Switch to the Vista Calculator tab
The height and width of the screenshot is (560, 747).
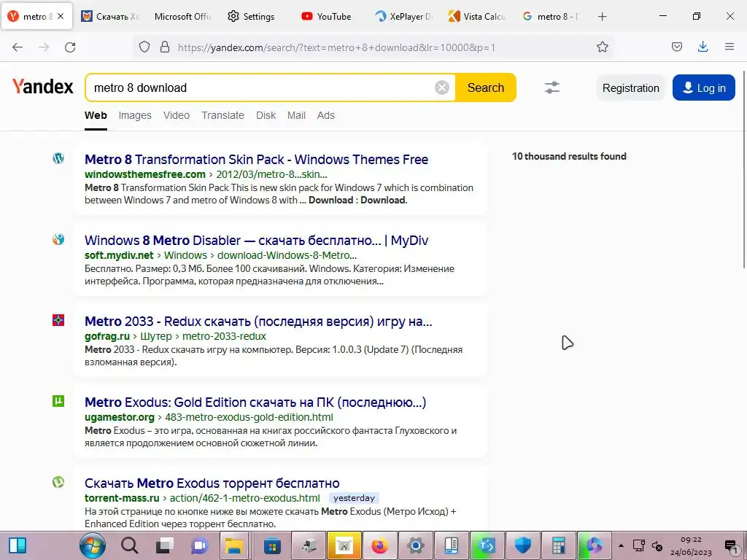477,17
